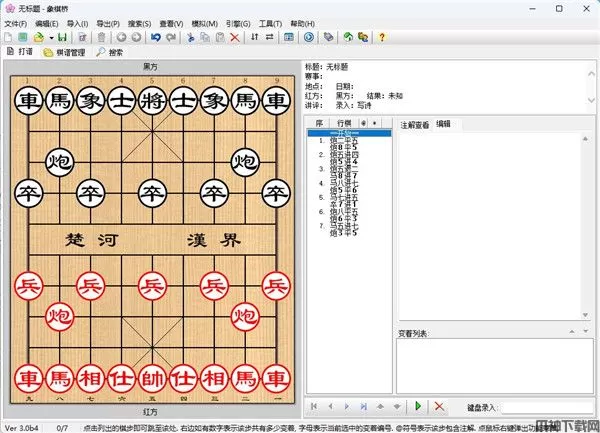This screenshot has height=433, width=600.
Task: Click the red 帥 piece on the board
Action: click(x=151, y=379)
